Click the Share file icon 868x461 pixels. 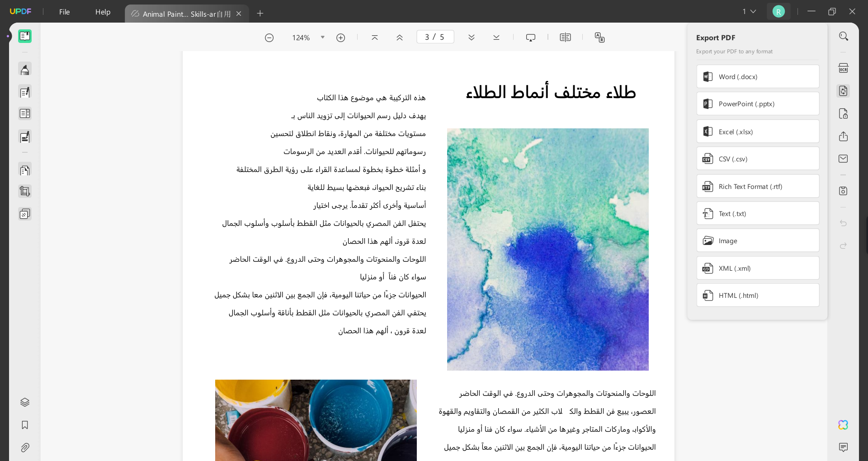pyautogui.click(x=844, y=136)
